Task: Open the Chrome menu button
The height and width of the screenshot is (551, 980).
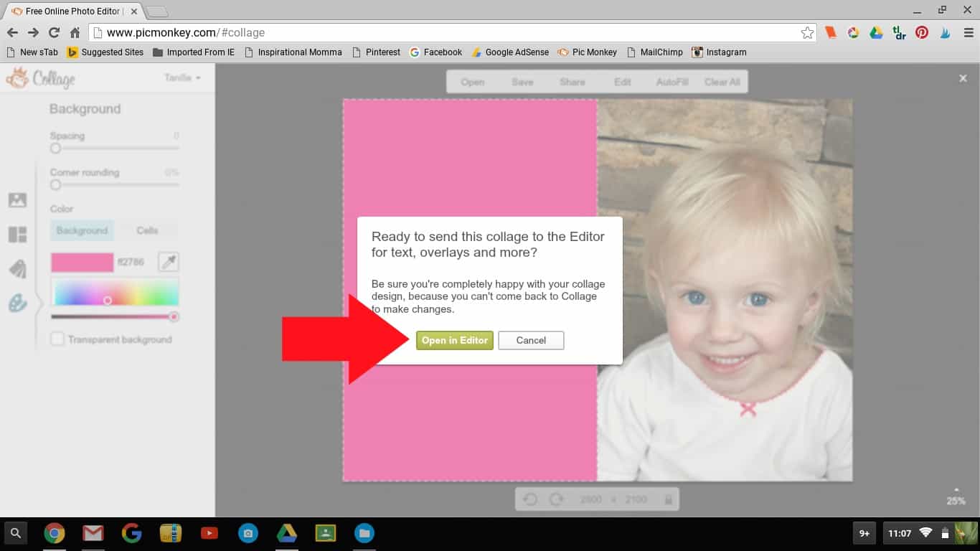Action: (x=968, y=32)
